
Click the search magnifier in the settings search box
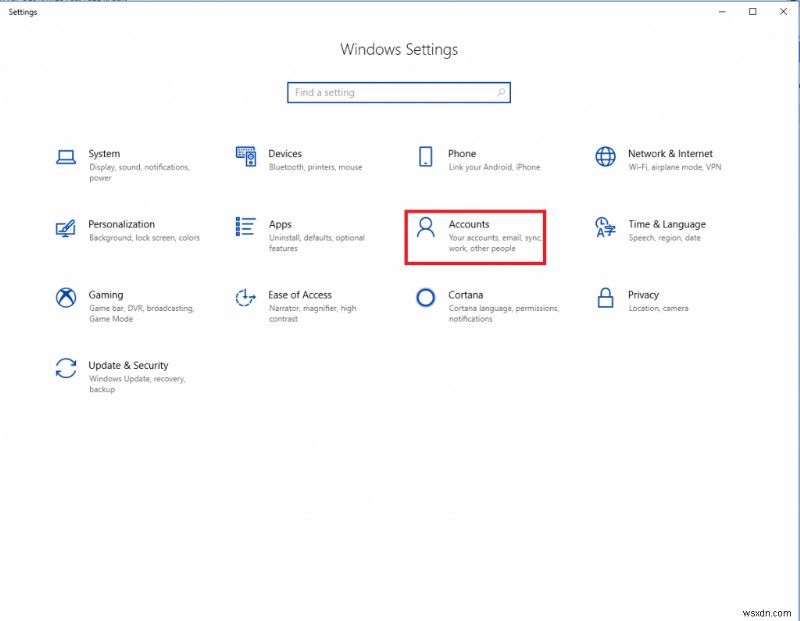click(x=501, y=92)
